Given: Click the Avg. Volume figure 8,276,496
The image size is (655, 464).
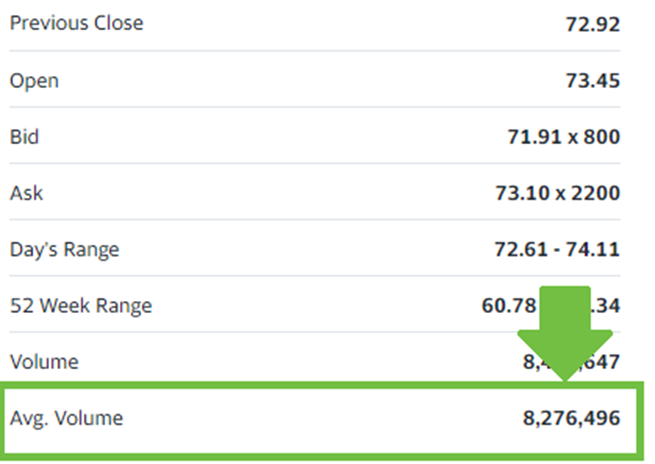Looking at the screenshot, I should coord(571,418).
